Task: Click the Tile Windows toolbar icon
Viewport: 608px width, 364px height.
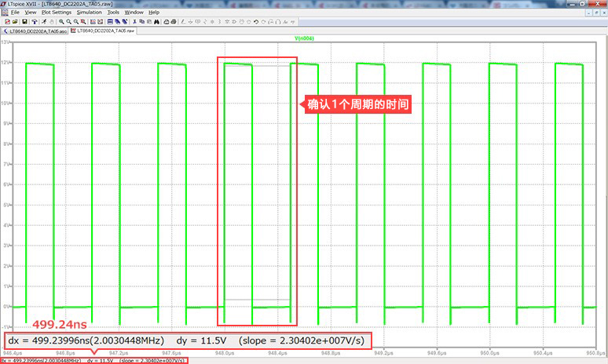Action: coord(110,21)
